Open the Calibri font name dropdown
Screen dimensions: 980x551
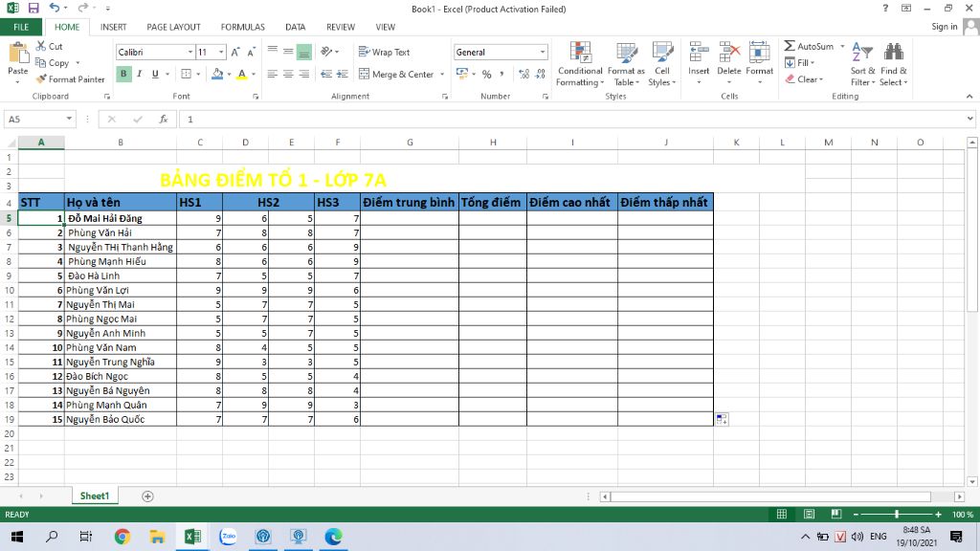[190, 52]
